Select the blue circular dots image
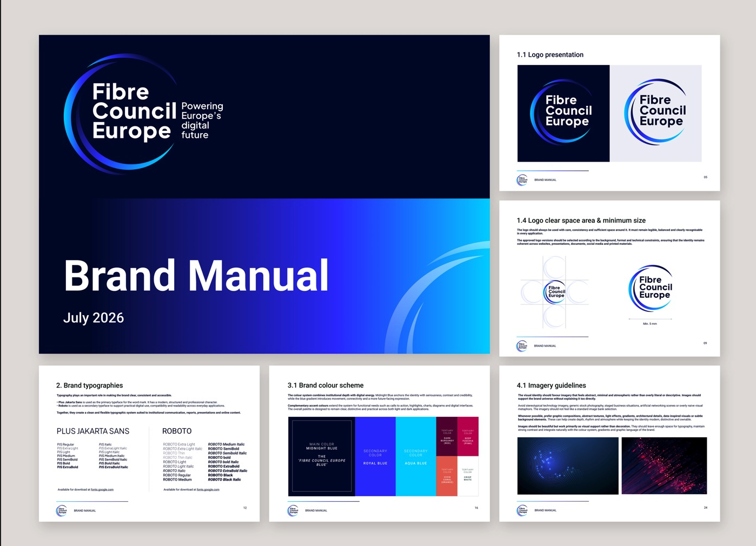The width and height of the screenshot is (756, 546). click(568, 465)
